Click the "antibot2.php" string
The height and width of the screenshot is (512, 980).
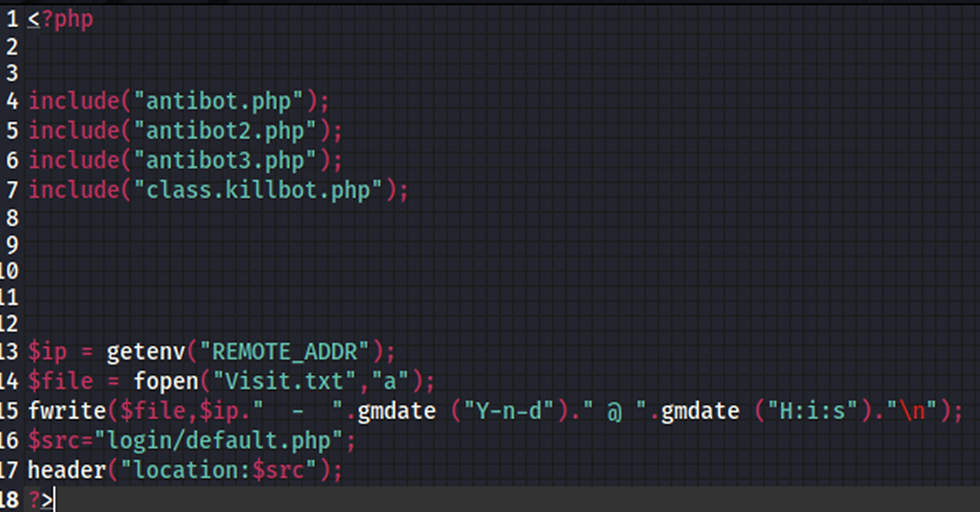click(226, 131)
